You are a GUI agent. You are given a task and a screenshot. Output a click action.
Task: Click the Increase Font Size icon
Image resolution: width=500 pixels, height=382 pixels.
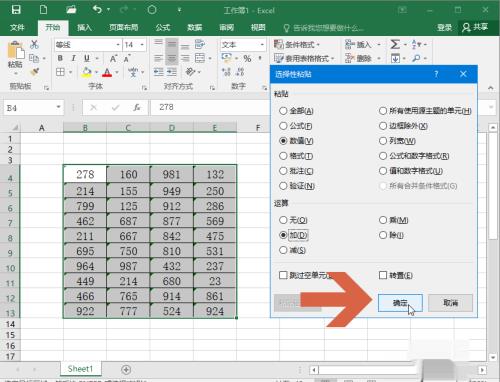coord(114,59)
